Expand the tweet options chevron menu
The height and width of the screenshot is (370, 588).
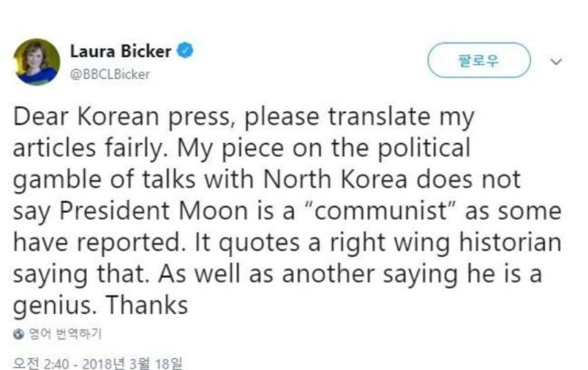coord(555,62)
